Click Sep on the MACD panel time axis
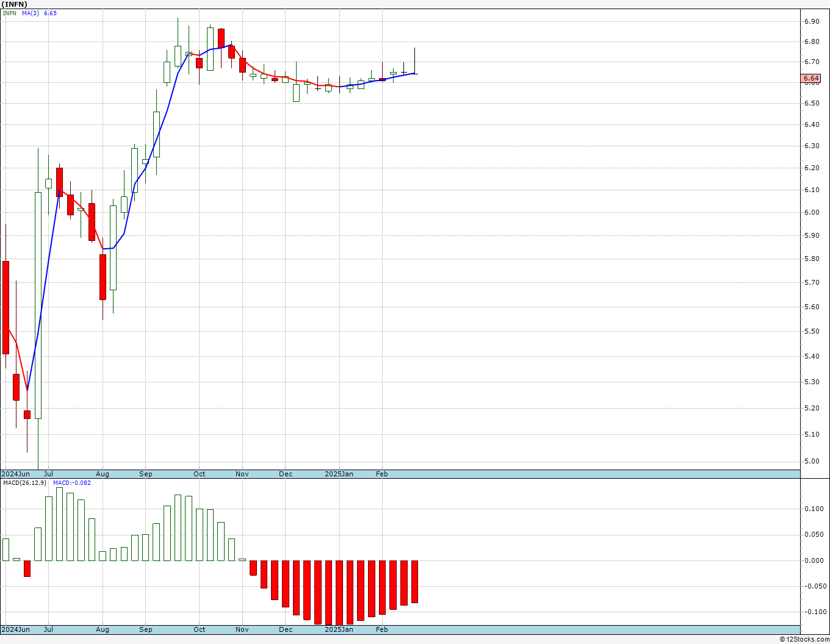The image size is (830, 644). click(146, 629)
